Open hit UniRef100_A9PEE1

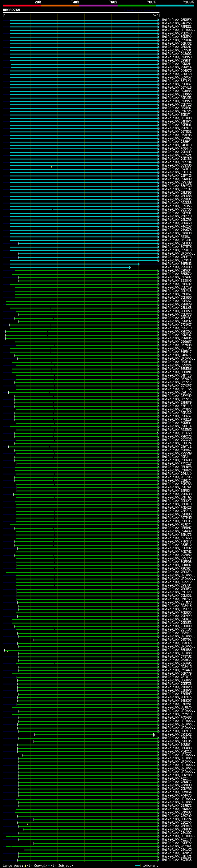tap(177, 26)
